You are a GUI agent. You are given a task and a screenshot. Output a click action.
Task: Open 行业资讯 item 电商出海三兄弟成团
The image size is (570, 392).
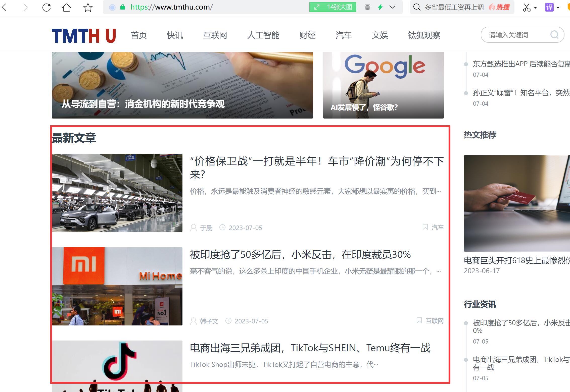[x=521, y=363]
